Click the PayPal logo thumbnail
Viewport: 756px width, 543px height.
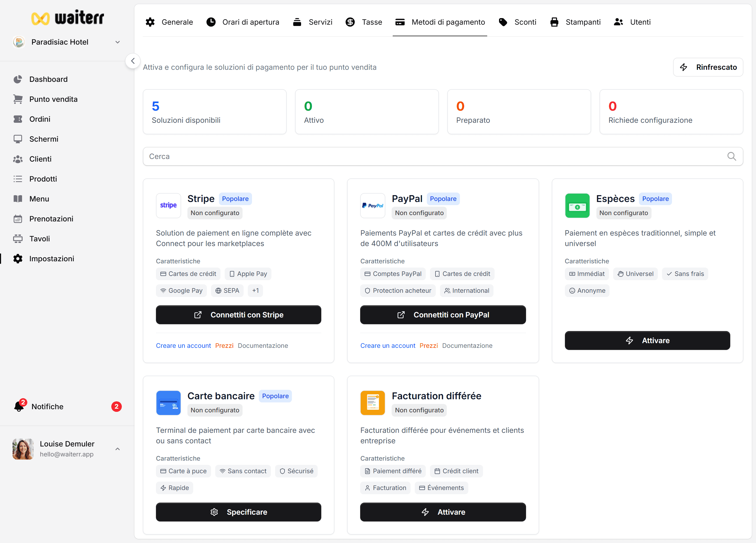[x=373, y=206]
